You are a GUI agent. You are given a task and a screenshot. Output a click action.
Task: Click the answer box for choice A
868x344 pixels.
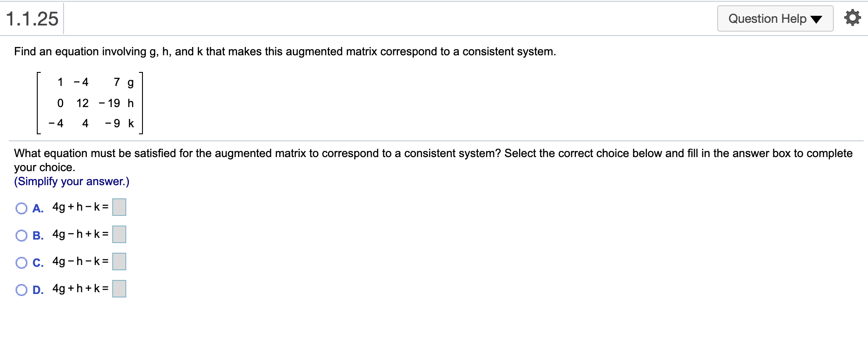pos(119,207)
